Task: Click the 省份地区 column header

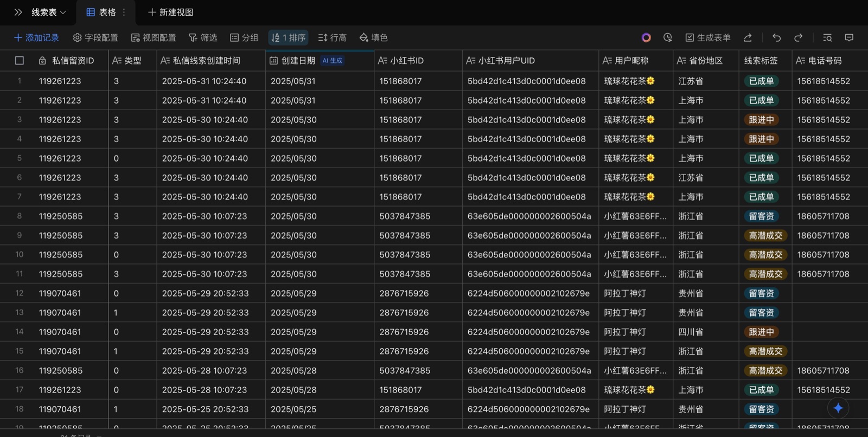Action: [x=706, y=61]
